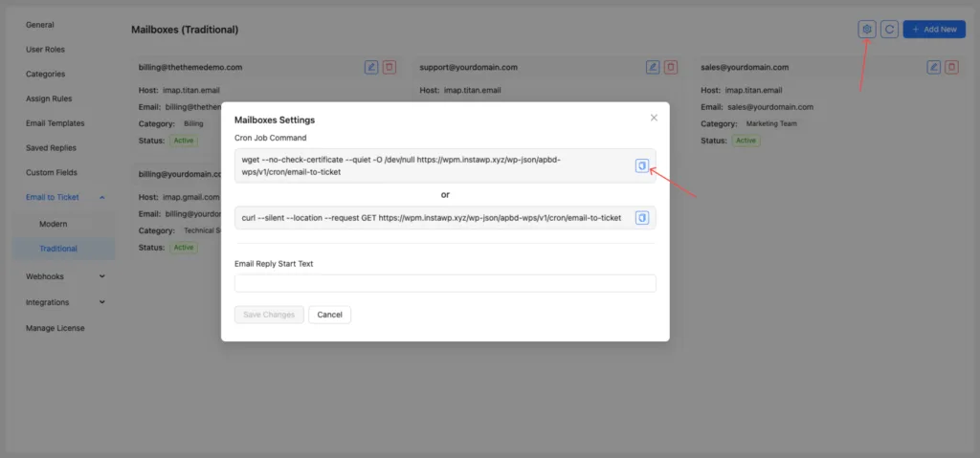Edit the support@yourdomain.com mailbox

tap(653, 67)
